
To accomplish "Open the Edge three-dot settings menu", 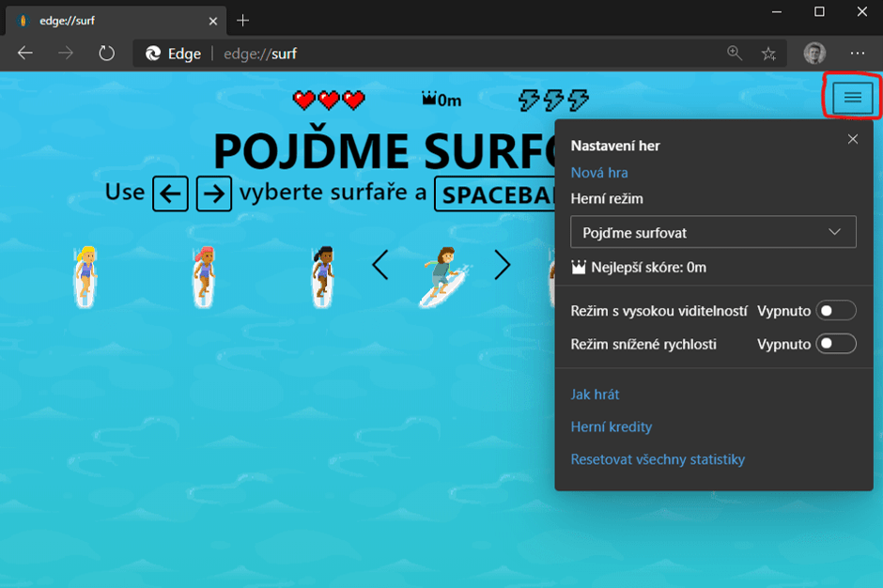I will [857, 54].
